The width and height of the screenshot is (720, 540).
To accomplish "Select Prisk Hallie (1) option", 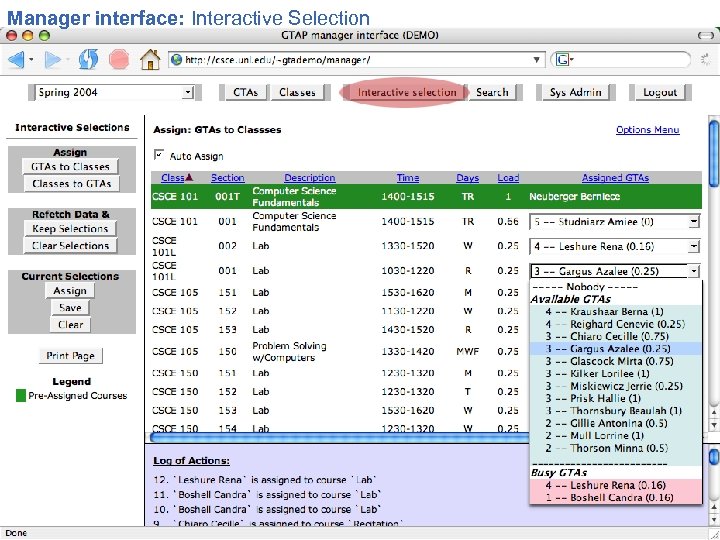I will coord(615,399).
